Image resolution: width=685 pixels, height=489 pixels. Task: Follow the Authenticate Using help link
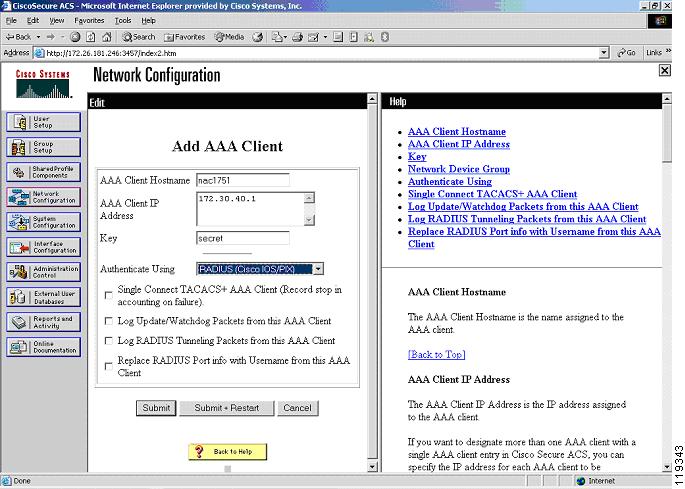tap(450, 182)
